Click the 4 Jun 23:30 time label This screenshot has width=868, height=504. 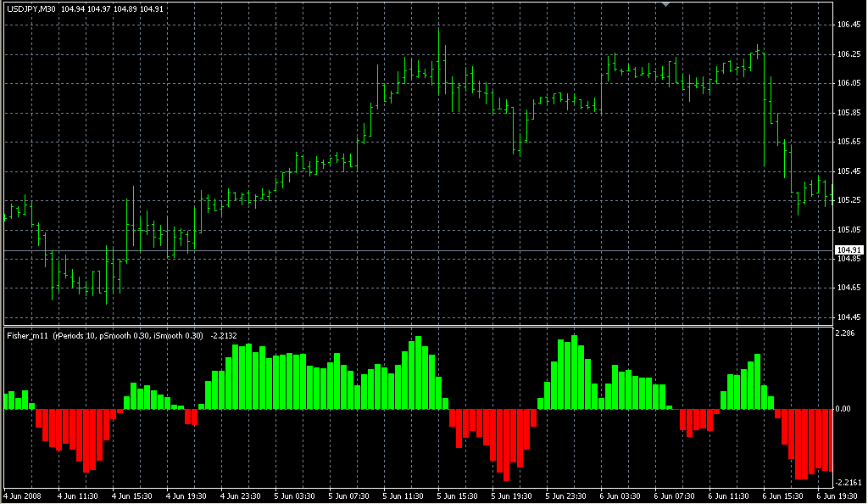pyautogui.click(x=240, y=496)
